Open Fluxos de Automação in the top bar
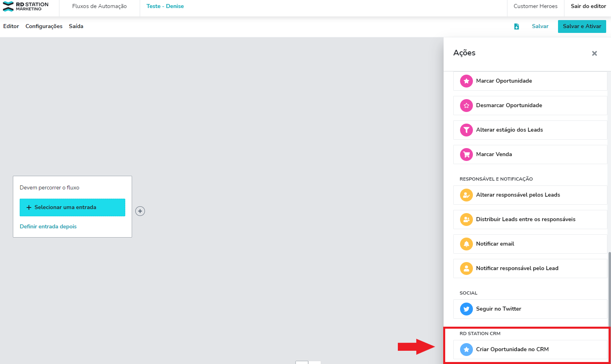 pyautogui.click(x=99, y=6)
